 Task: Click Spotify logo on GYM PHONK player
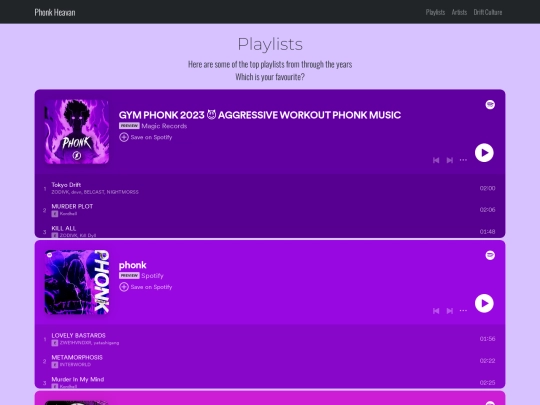pyautogui.click(x=490, y=105)
